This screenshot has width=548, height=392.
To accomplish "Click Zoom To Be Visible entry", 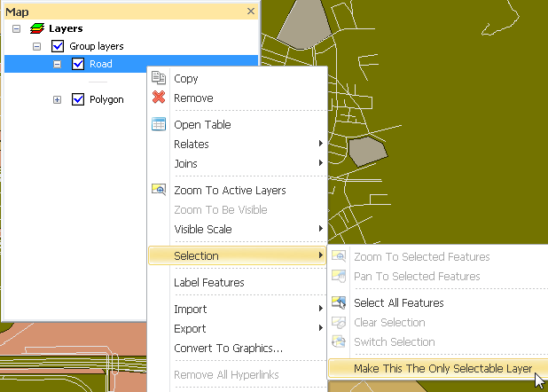I will pos(238,210).
